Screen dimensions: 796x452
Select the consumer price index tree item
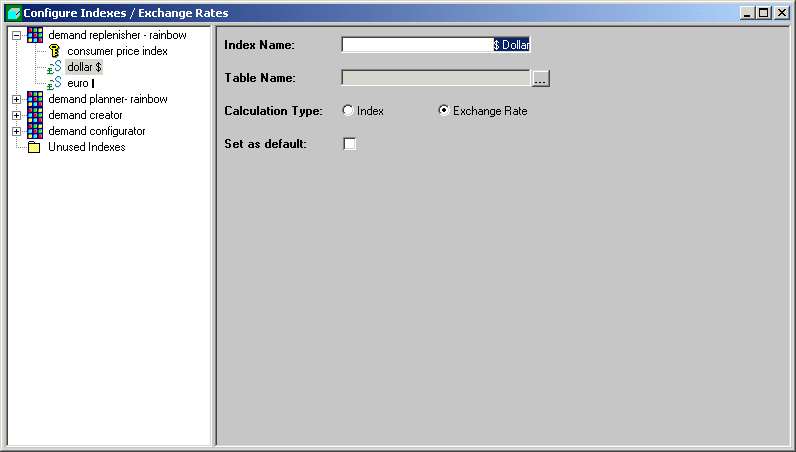(x=117, y=51)
